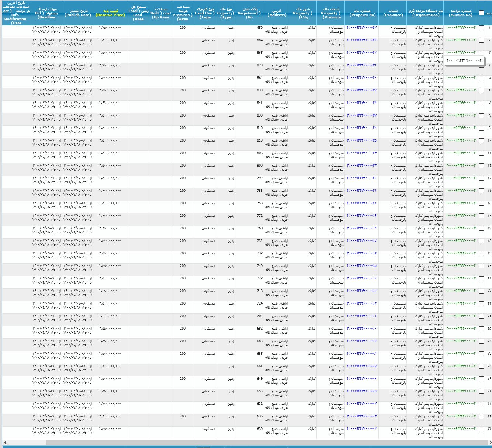Image resolution: width=492 pixels, height=448 pixels.
Task: Select checkbox for registered number 718 row
Action: click(x=481, y=291)
